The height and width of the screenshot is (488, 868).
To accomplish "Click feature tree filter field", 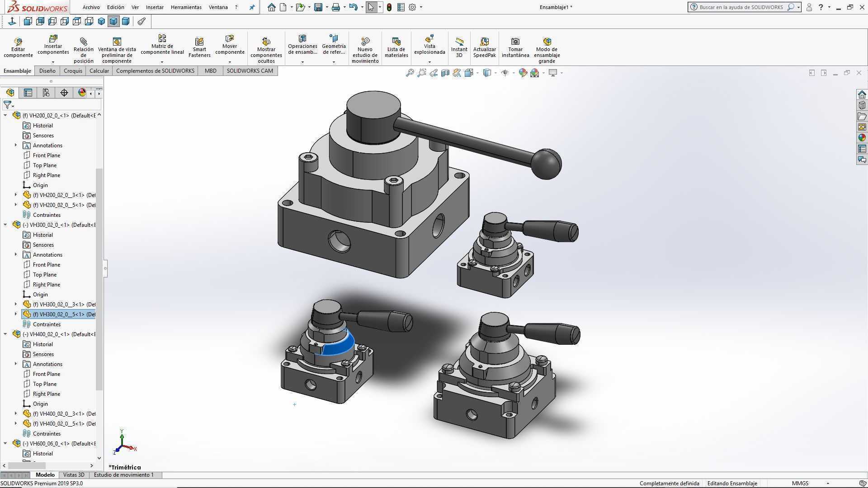I will [x=52, y=105].
